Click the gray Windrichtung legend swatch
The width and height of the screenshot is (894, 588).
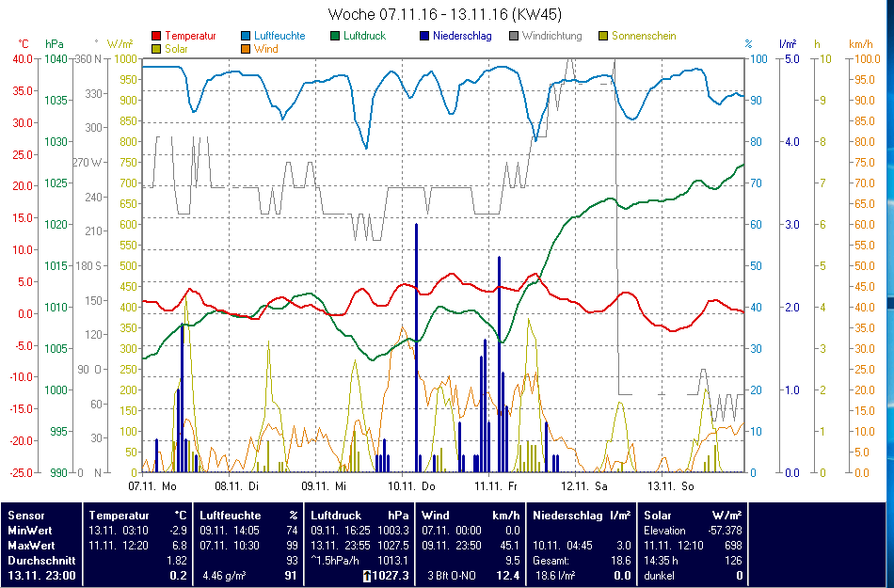coord(514,36)
